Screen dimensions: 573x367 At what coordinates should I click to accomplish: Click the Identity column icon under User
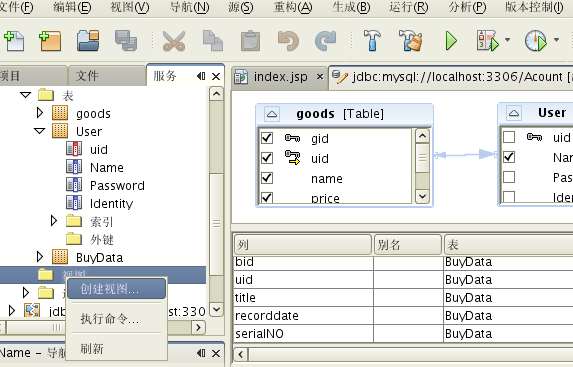coord(74,203)
